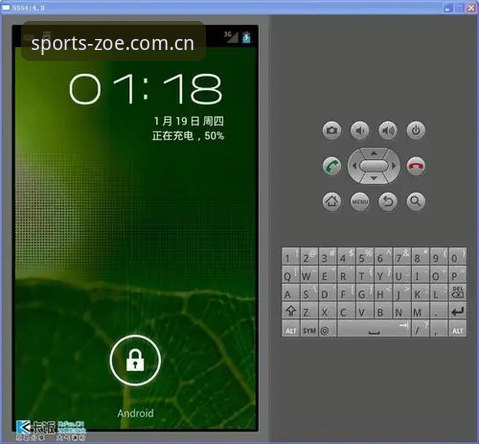479x444 pixels.
Task: Click the D-pad center select button
Action: pos(374,166)
